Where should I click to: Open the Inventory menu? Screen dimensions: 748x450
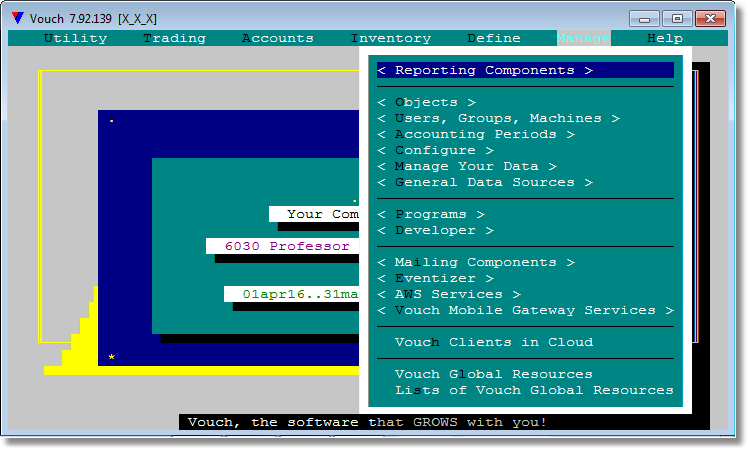click(391, 38)
